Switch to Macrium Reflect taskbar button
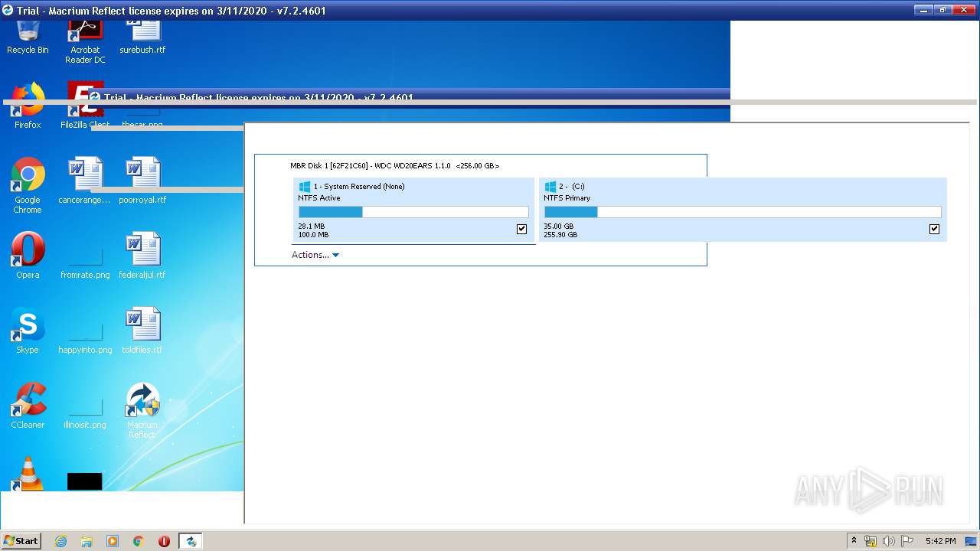 pyautogui.click(x=191, y=541)
